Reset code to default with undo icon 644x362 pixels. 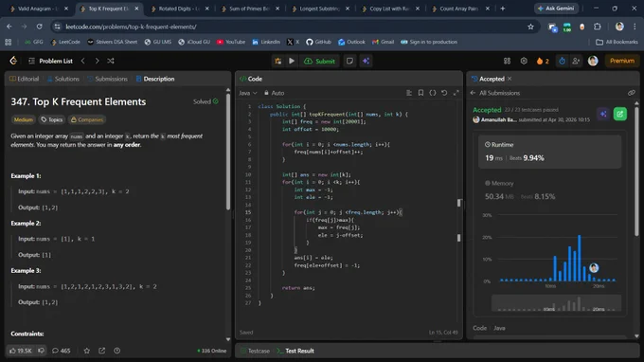pyautogui.click(x=444, y=93)
